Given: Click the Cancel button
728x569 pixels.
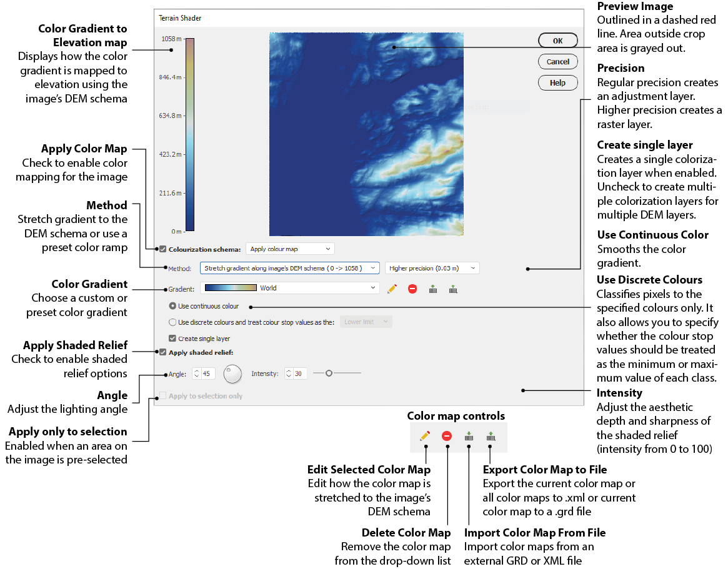Looking at the screenshot, I should pyautogui.click(x=557, y=62).
